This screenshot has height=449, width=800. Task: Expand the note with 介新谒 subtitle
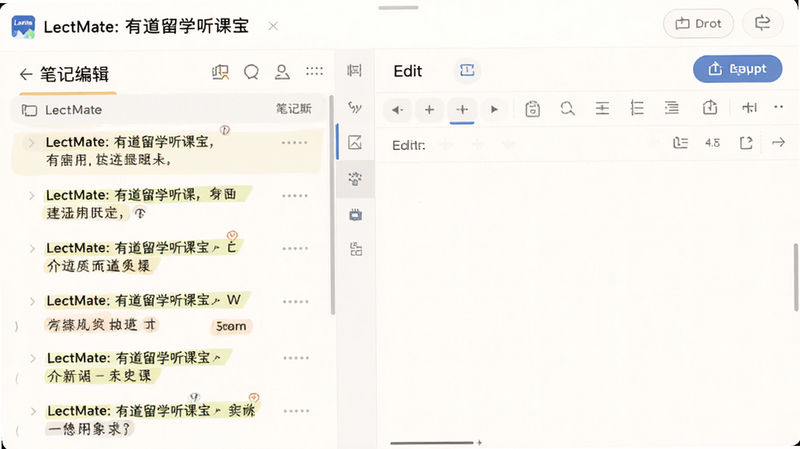coord(33,358)
